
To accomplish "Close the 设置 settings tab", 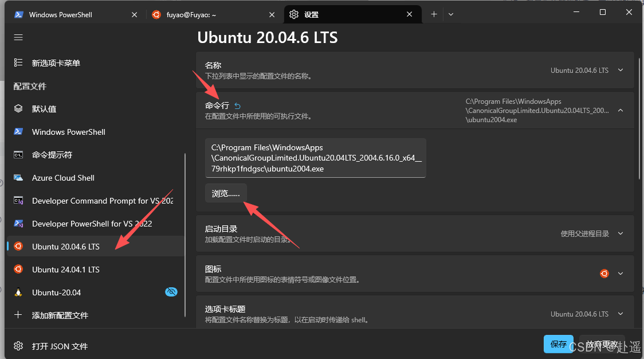I will pos(410,14).
